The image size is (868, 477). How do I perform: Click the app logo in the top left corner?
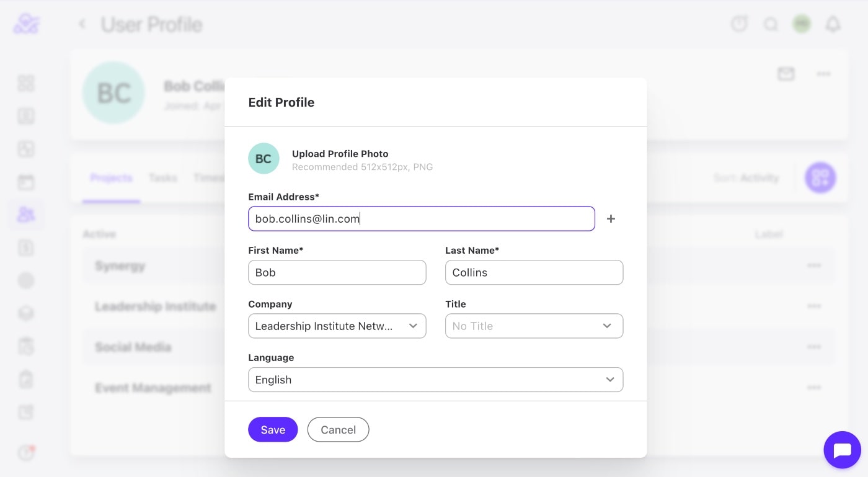(25, 24)
